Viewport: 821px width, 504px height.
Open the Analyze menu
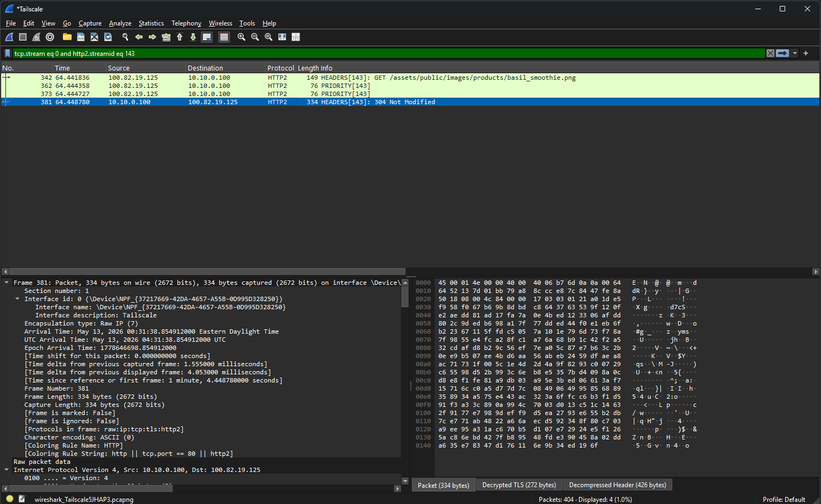coord(120,23)
